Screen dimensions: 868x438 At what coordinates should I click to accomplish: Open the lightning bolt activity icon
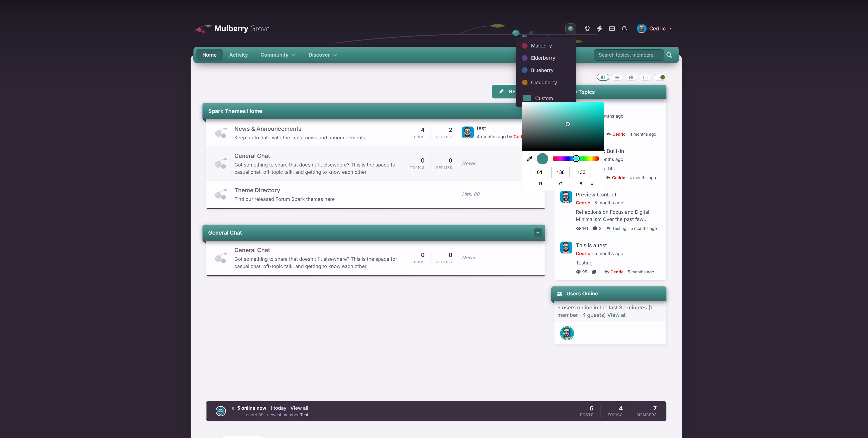600,29
